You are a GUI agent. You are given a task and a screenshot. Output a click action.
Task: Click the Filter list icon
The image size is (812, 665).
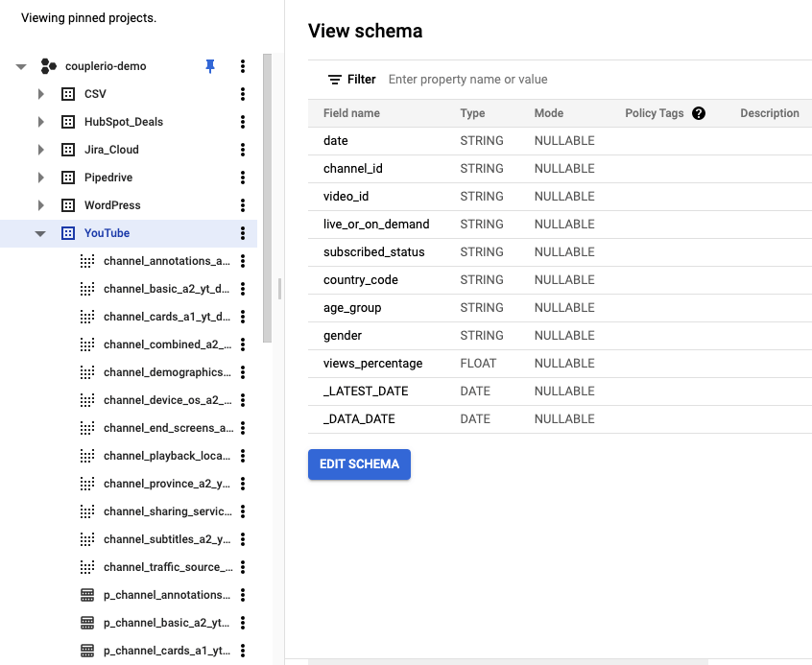(x=335, y=80)
